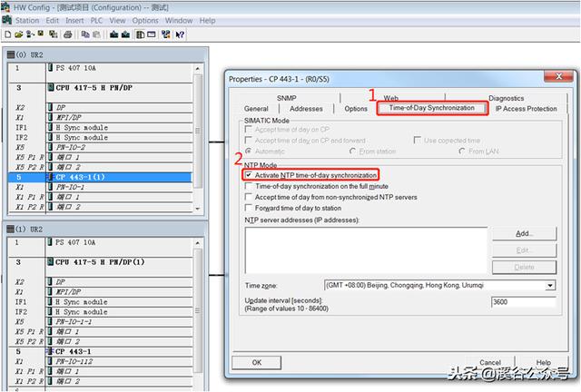Click the PN-IO-112 interface icon

51,361
